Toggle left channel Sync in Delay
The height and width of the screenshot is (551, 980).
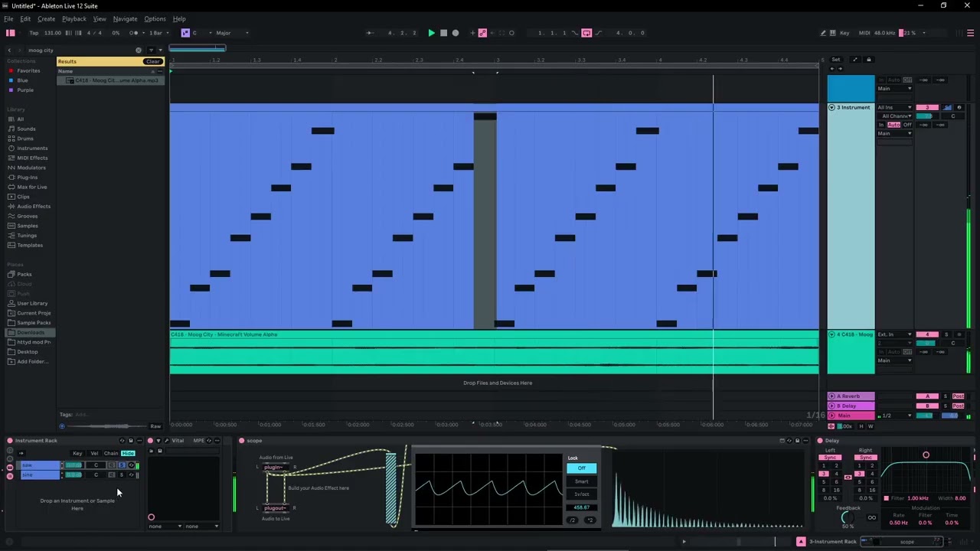pos(830,458)
